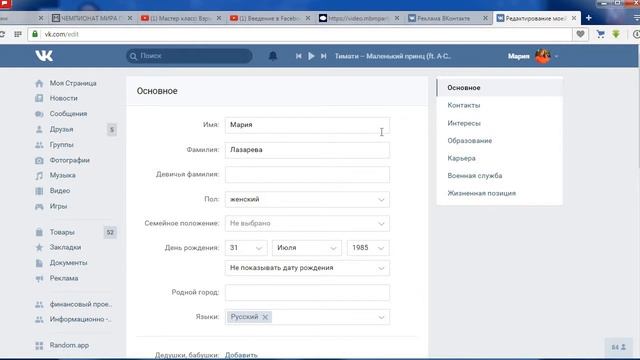Viewport: 640px width, 360px height.
Task: Click the home icon for Моя Страница
Action: pyautogui.click(x=39, y=83)
